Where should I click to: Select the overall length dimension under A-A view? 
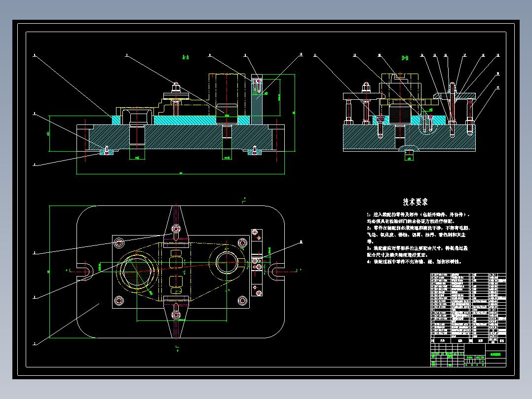181,173
